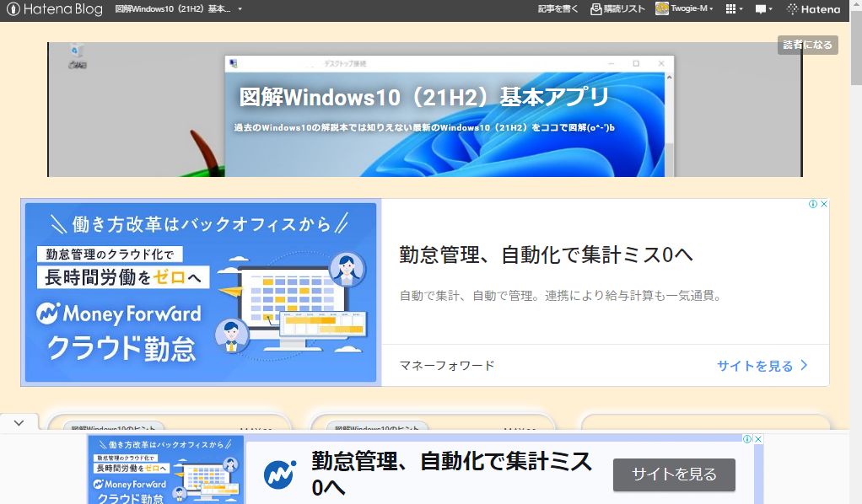Click the bottom banner Money Forward thumbnail
Image resolution: width=862 pixels, height=504 pixels.
click(x=165, y=469)
